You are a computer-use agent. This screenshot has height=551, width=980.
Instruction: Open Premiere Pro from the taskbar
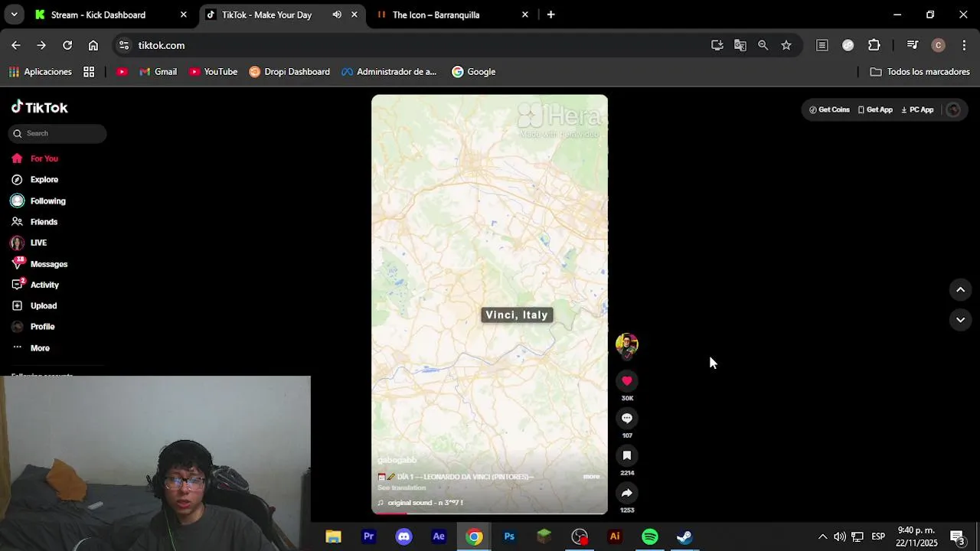pyautogui.click(x=368, y=536)
